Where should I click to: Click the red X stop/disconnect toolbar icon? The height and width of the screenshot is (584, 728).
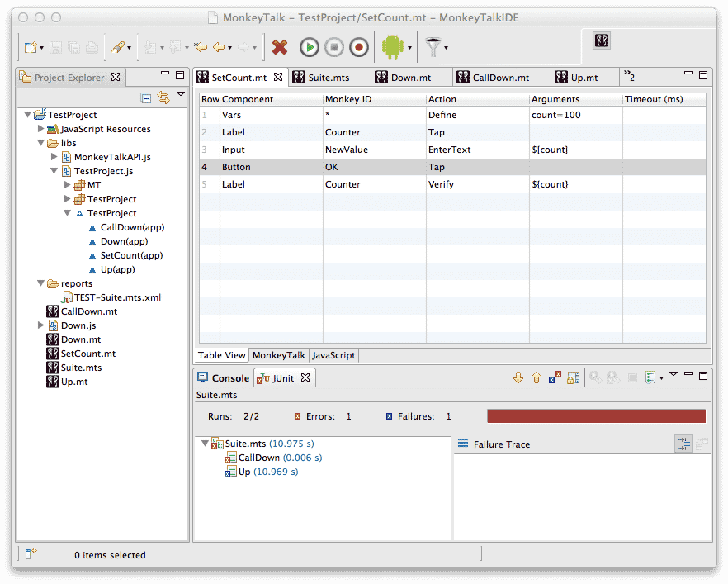coord(281,47)
